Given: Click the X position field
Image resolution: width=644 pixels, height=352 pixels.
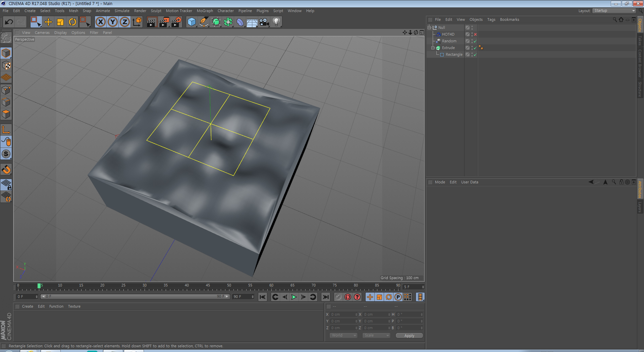Looking at the screenshot, I should point(344,314).
